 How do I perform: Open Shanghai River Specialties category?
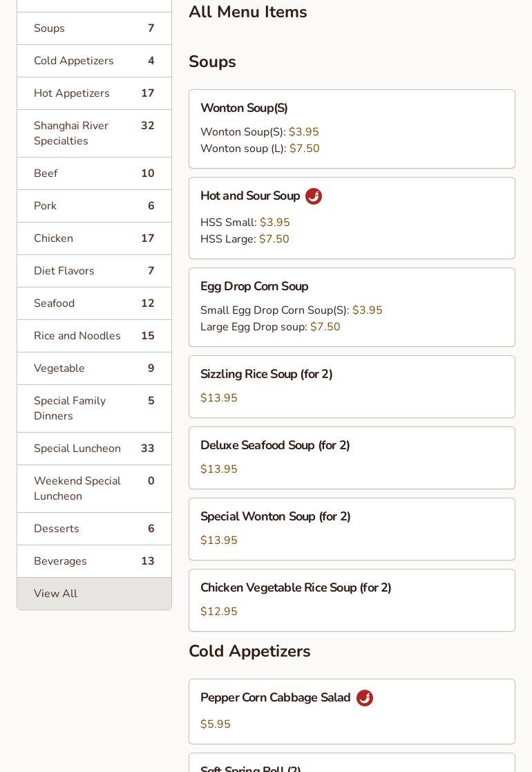point(94,133)
